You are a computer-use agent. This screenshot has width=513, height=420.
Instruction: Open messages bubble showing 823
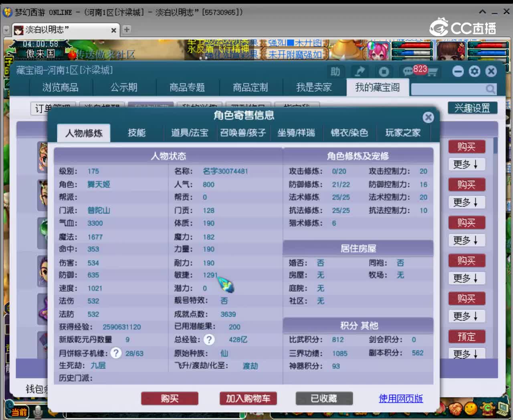pyautogui.click(x=414, y=71)
